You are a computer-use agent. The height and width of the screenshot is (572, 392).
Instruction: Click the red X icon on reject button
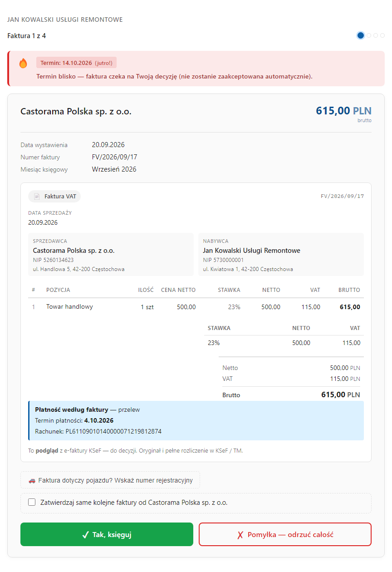pos(240,535)
